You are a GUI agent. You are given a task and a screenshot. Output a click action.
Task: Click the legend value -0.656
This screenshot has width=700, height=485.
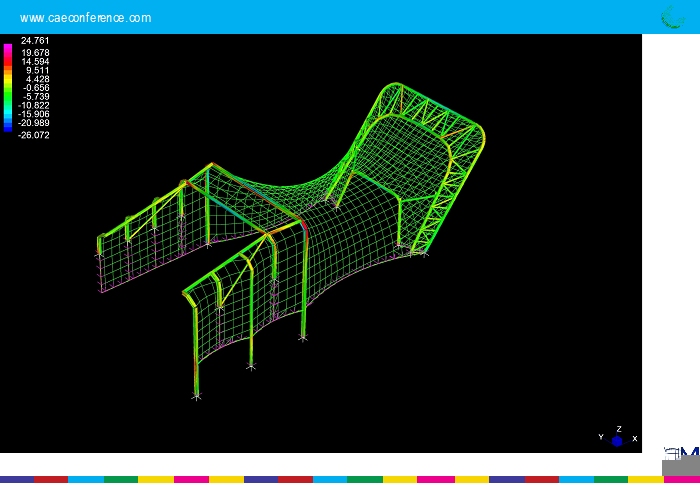pos(35,88)
